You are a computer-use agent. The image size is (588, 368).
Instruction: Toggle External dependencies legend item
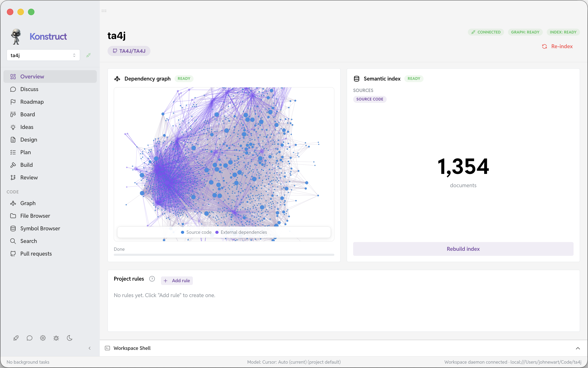pyautogui.click(x=241, y=232)
